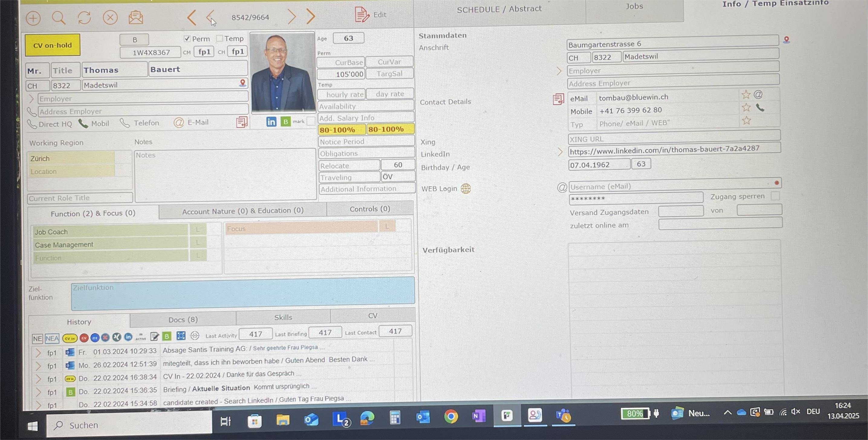Screen dimensions: 868x440
Task: Open the search magnifier icon in toolbar
Action: tap(58, 18)
